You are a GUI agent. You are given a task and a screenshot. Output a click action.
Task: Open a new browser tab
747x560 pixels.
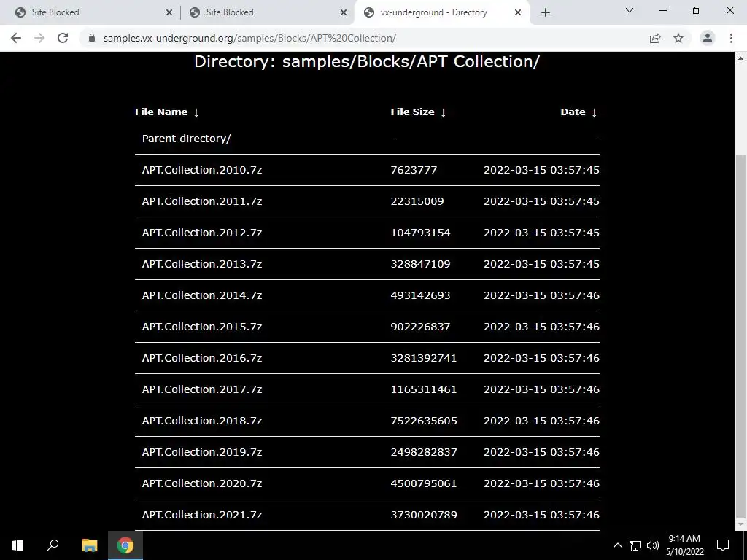pos(546,12)
